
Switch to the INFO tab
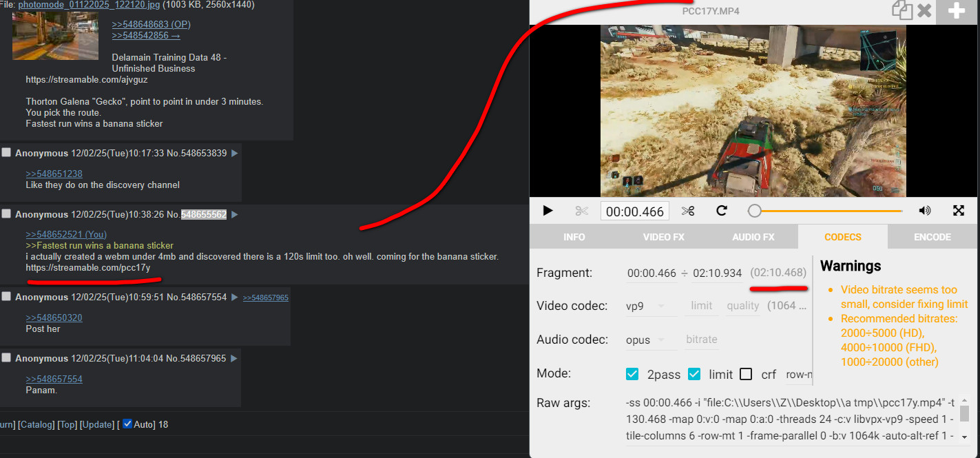pyautogui.click(x=574, y=237)
